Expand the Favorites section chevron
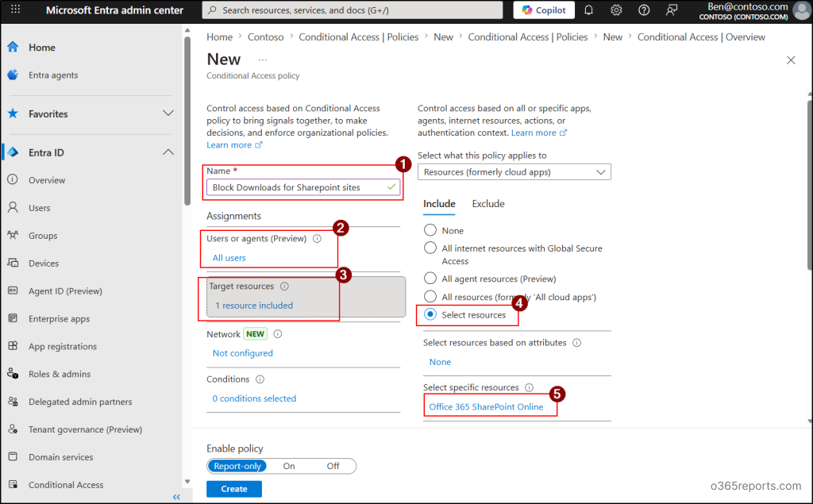The width and height of the screenshot is (813, 504). (x=168, y=113)
